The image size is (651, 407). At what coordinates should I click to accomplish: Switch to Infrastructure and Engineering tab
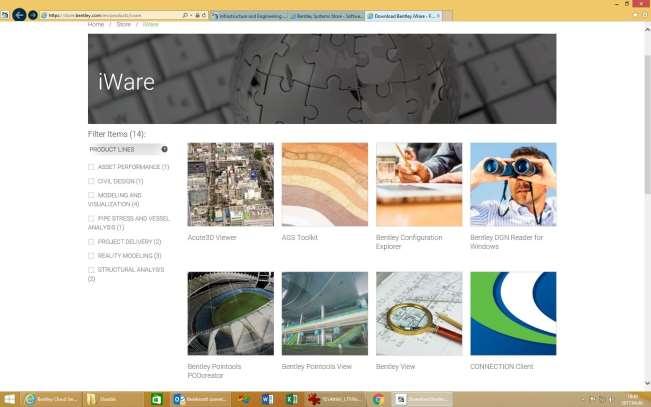[x=250, y=16]
